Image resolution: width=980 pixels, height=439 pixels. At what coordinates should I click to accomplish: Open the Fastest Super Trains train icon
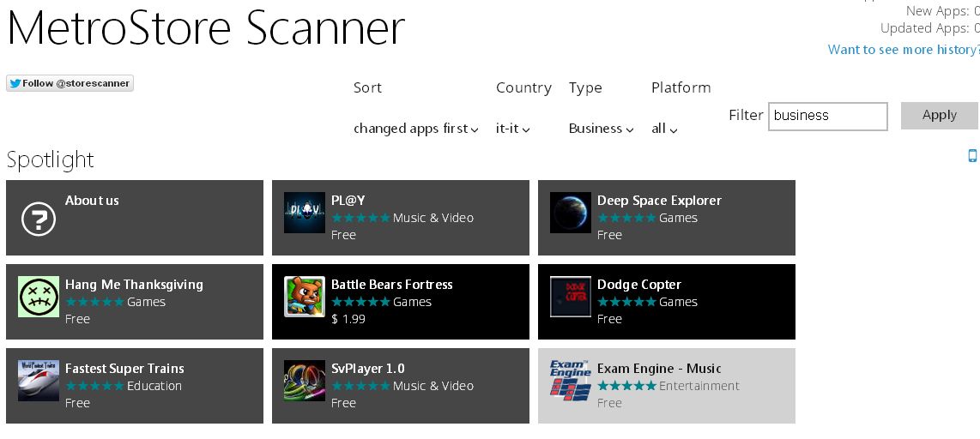tap(38, 381)
